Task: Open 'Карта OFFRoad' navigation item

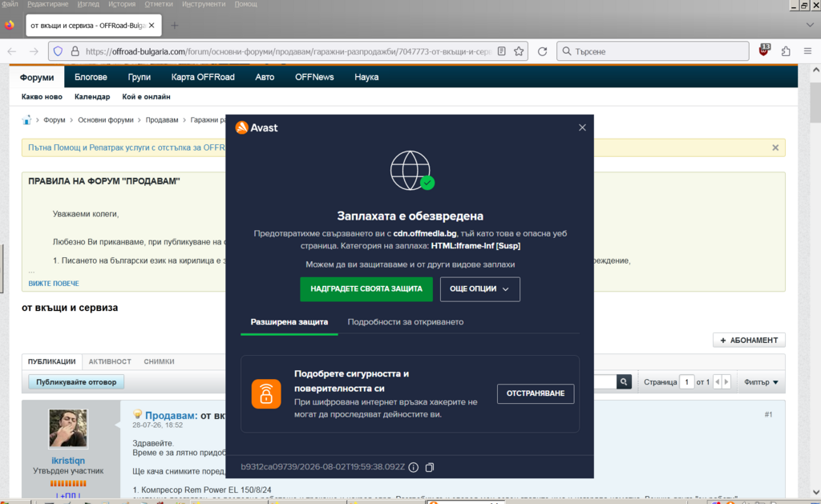Action: 203,77
